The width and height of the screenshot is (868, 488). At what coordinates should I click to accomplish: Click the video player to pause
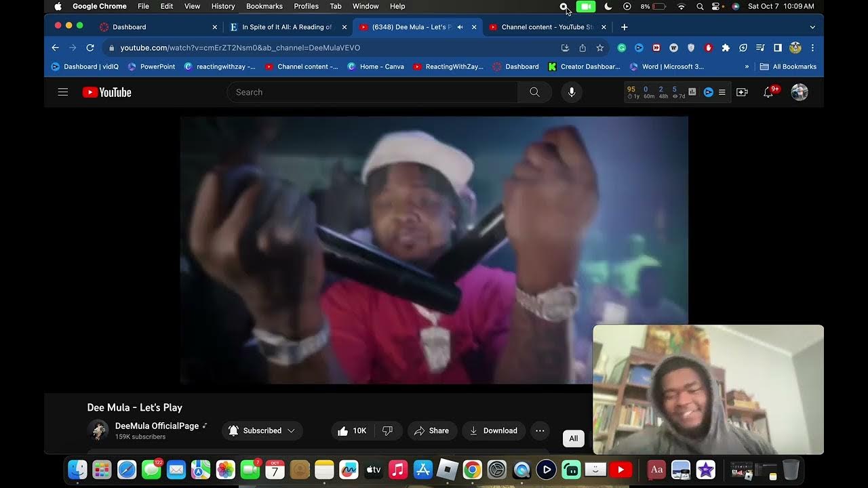434,250
